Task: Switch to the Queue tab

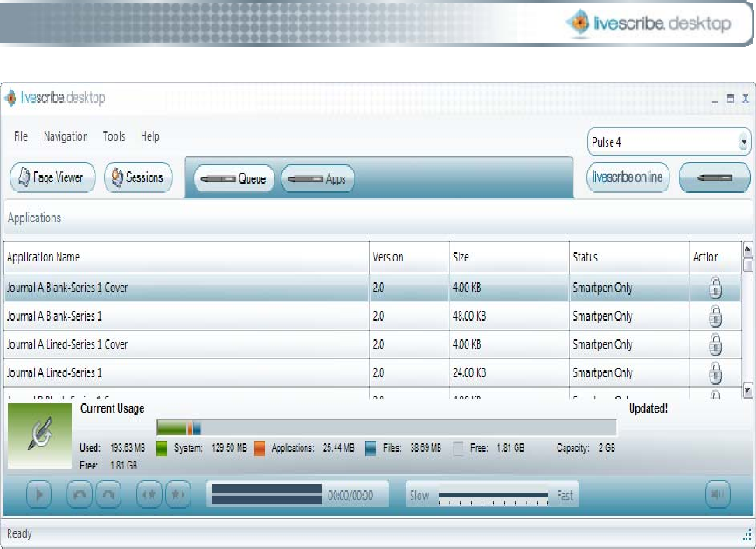Action: [233, 179]
